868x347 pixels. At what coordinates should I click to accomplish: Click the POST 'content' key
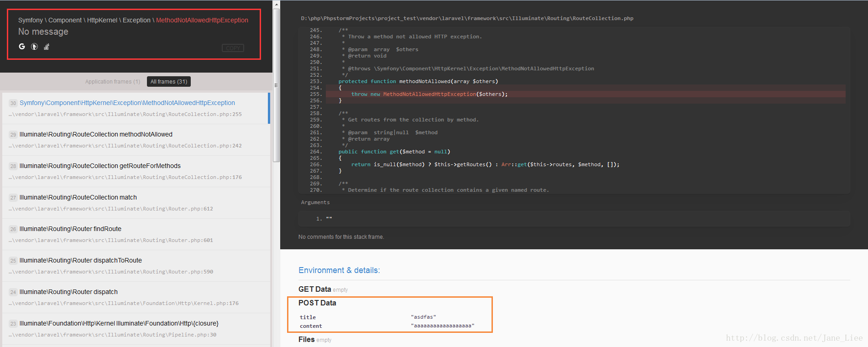[x=311, y=326]
